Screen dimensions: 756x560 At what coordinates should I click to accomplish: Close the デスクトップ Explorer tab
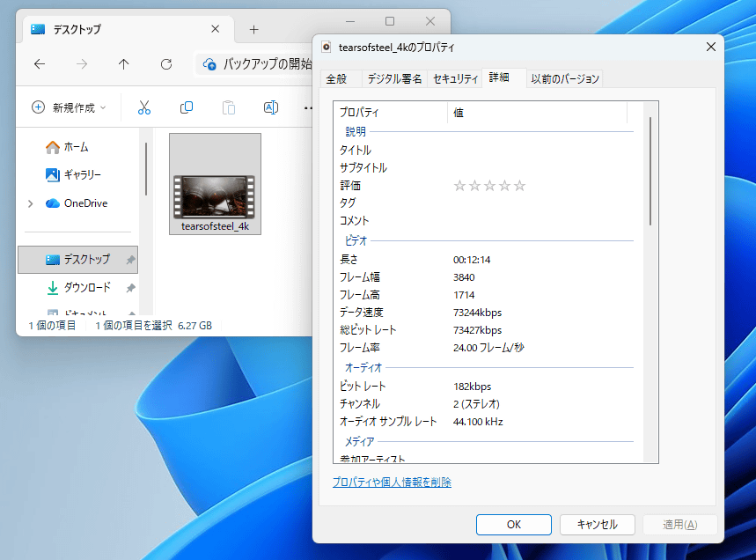[216, 29]
